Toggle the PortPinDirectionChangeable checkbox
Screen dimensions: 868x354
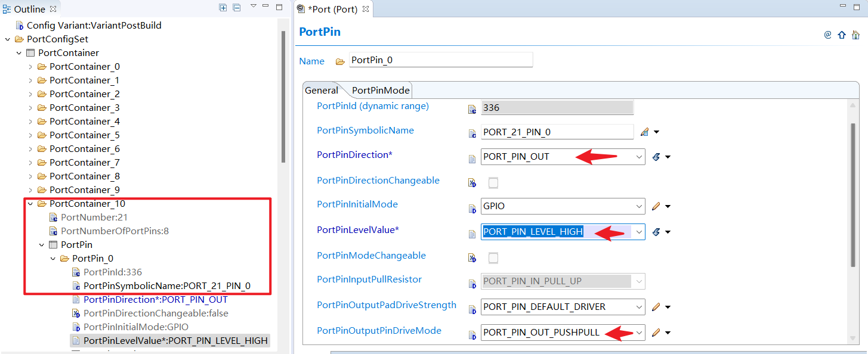pos(493,182)
